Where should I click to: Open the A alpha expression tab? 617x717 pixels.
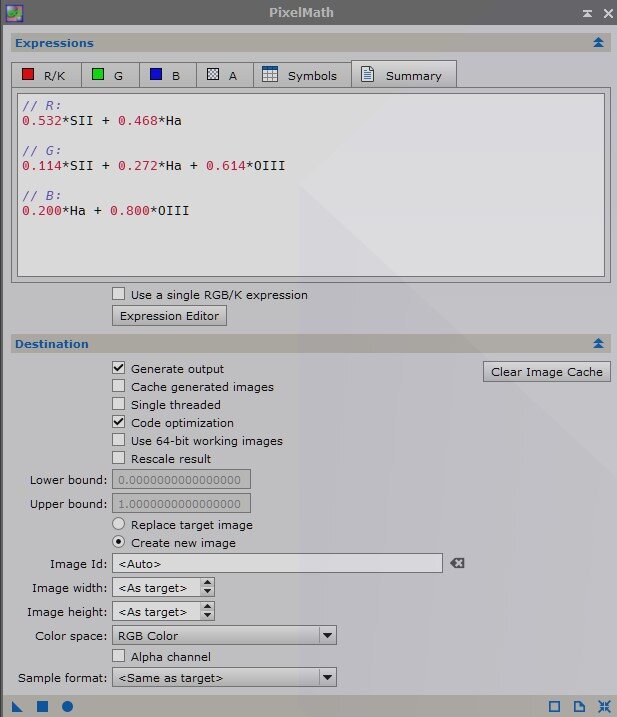225,75
